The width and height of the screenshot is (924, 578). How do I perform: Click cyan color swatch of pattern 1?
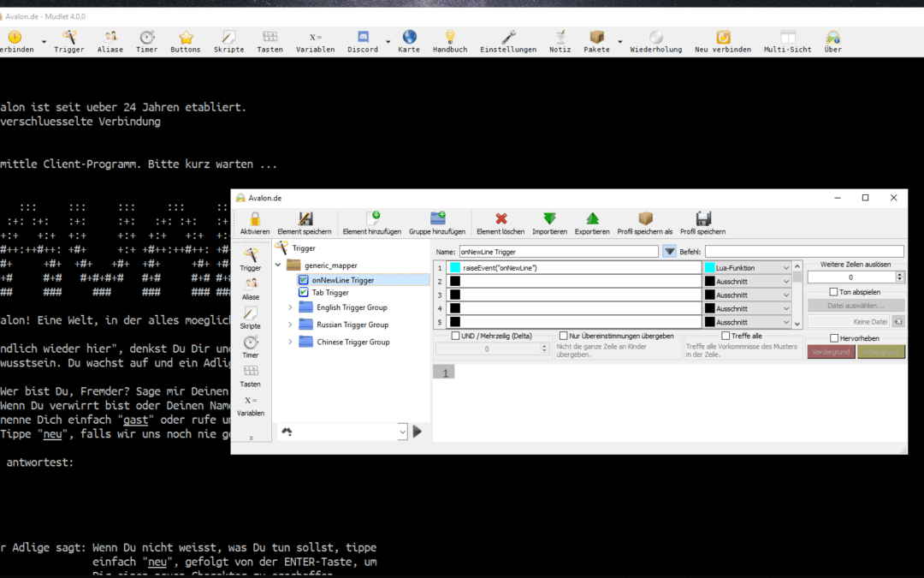(x=455, y=268)
